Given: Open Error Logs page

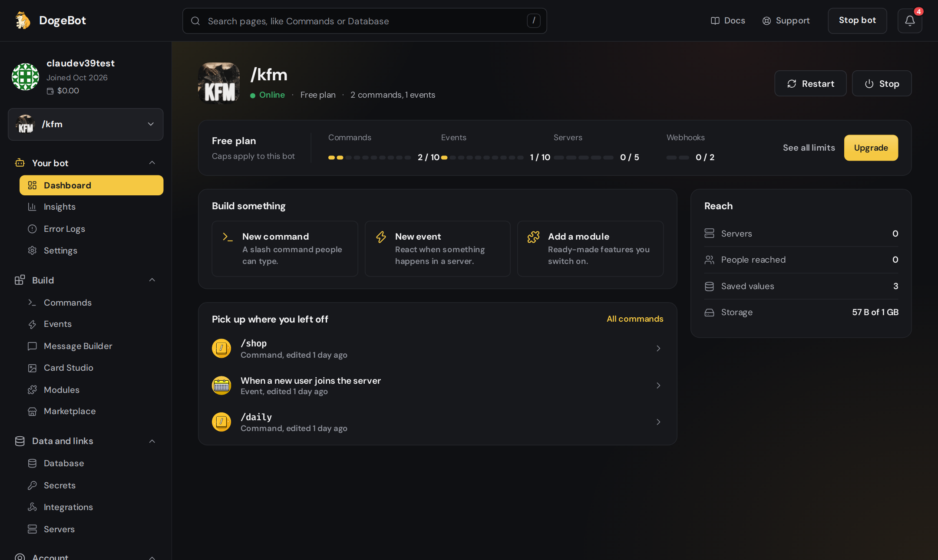Looking at the screenshot, I should coord(91,229).
